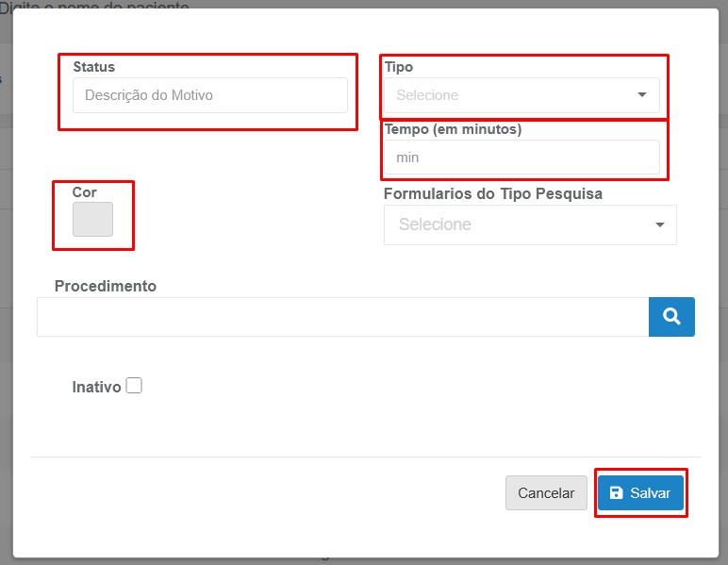Click the Cor label text
The height and width of the screenshot is (565, 728).
(85, 192)
